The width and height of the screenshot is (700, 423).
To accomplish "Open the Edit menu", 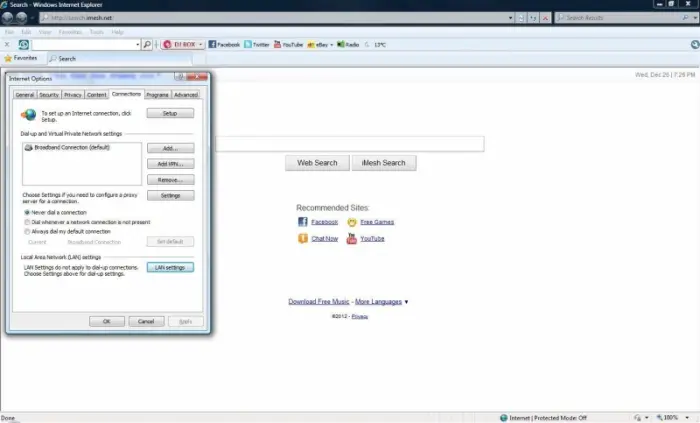I will (26, 32).
